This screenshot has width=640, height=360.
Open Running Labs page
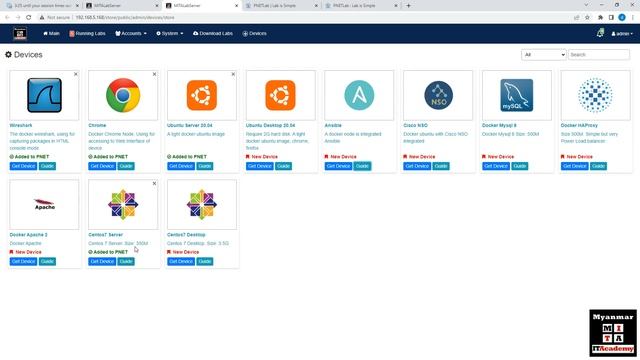(87, 33)
